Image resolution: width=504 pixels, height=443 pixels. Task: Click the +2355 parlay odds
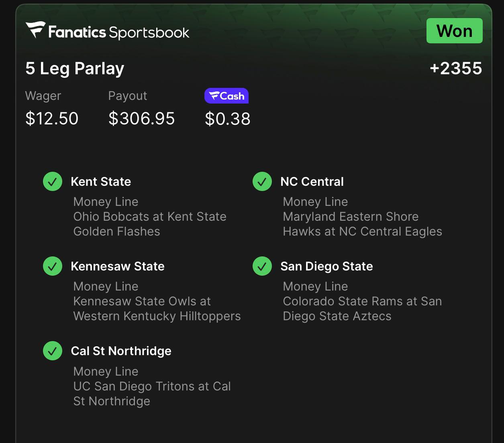[x=455, y=69]
